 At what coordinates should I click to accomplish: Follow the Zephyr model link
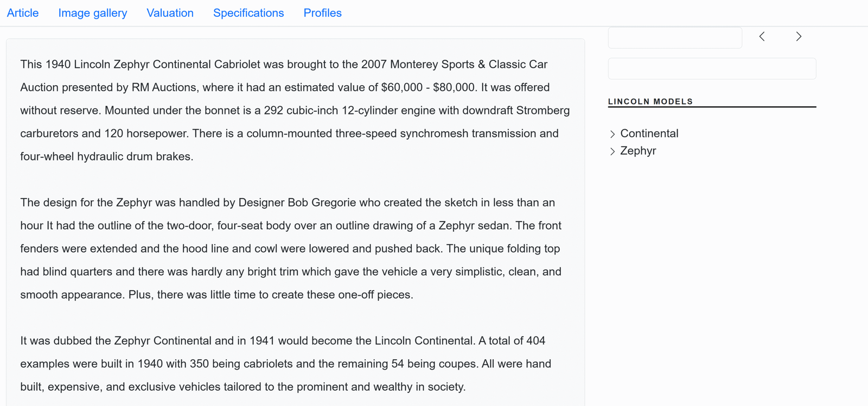638,151
